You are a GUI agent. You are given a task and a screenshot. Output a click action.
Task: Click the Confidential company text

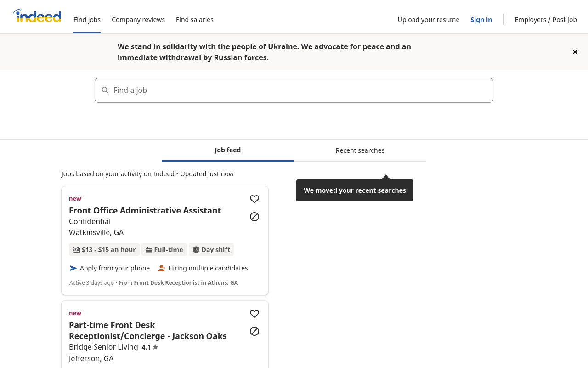tap(90, 221)
